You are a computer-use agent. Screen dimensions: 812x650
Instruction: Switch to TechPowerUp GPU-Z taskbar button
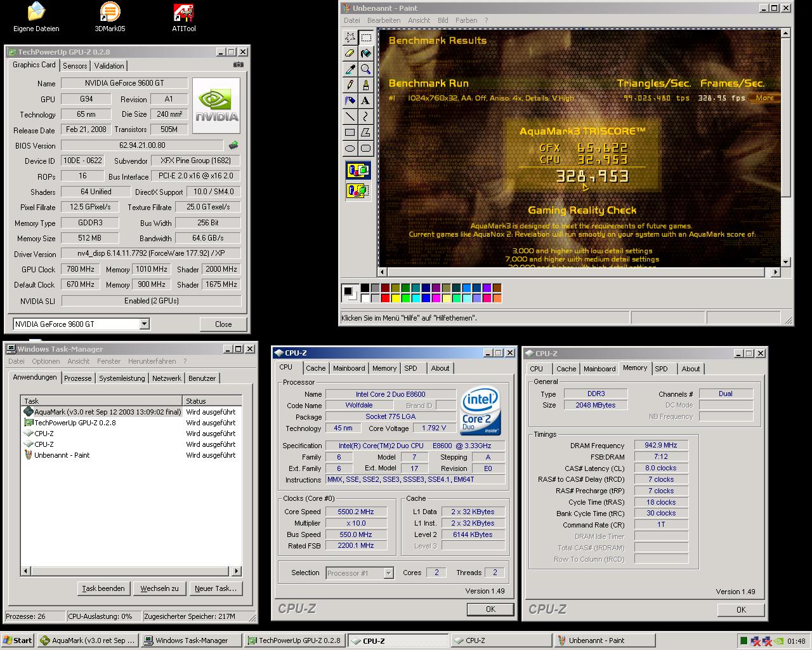tap(295, 640)
